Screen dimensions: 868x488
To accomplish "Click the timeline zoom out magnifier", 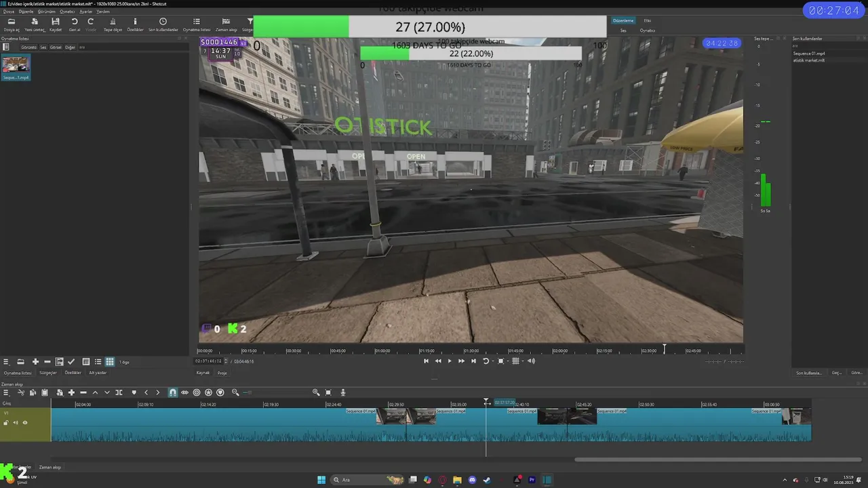I will [235, 392].
